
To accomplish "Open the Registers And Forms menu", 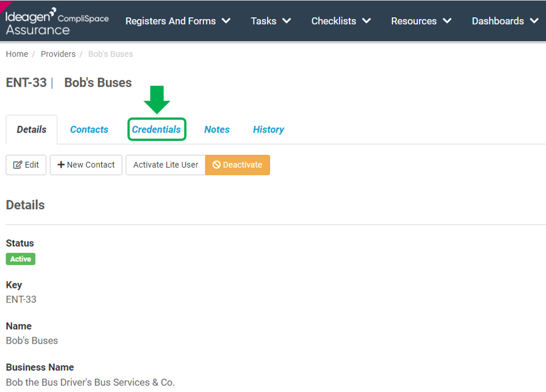I will pyautogui.click(x=171, y=21).
